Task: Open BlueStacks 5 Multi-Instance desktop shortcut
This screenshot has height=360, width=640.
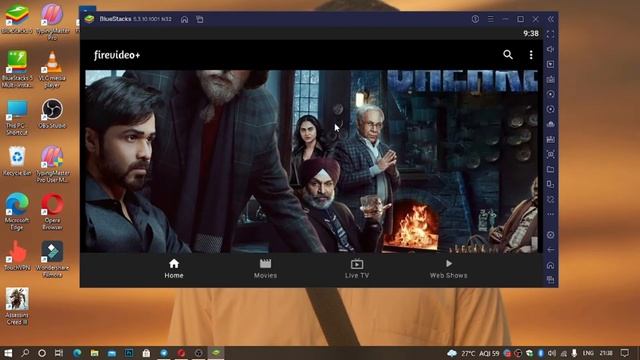Action: (17, 69)
